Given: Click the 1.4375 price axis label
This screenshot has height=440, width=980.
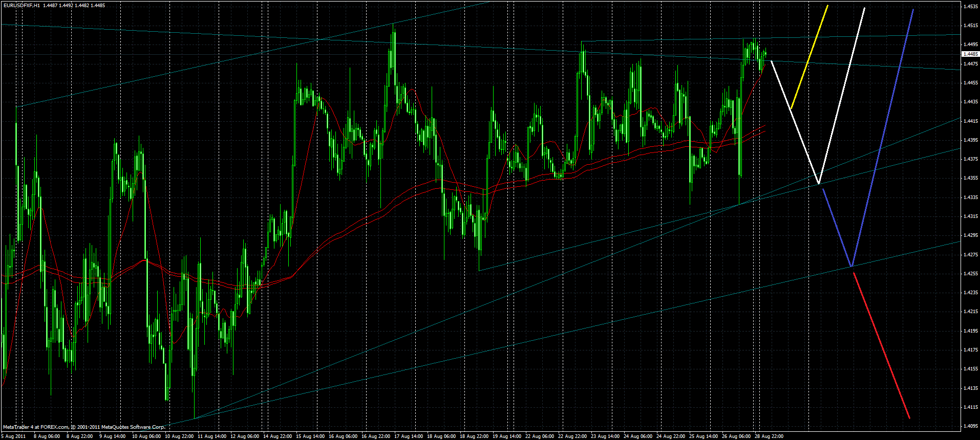Looking at the screenshot, I should tap(970, 159).
